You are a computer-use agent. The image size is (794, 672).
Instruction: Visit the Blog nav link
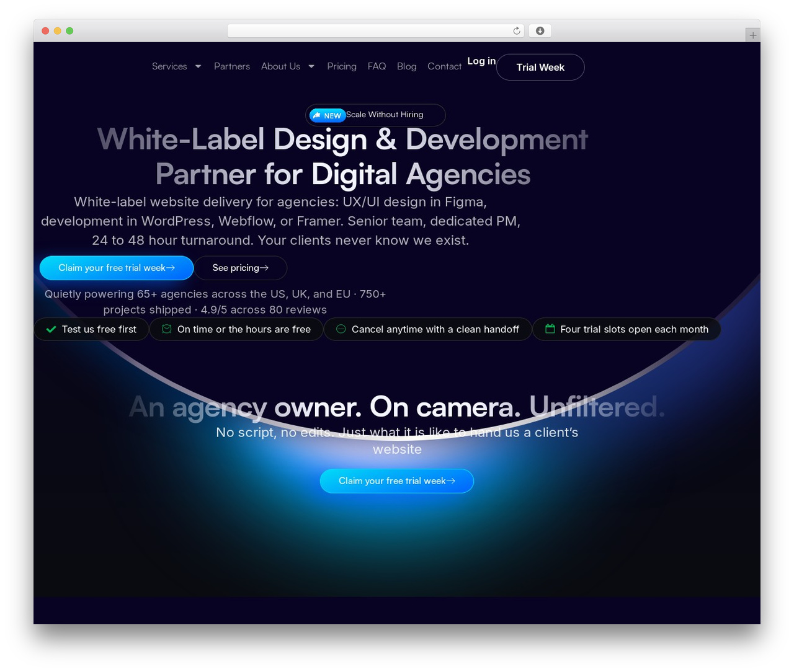[407, 66]
